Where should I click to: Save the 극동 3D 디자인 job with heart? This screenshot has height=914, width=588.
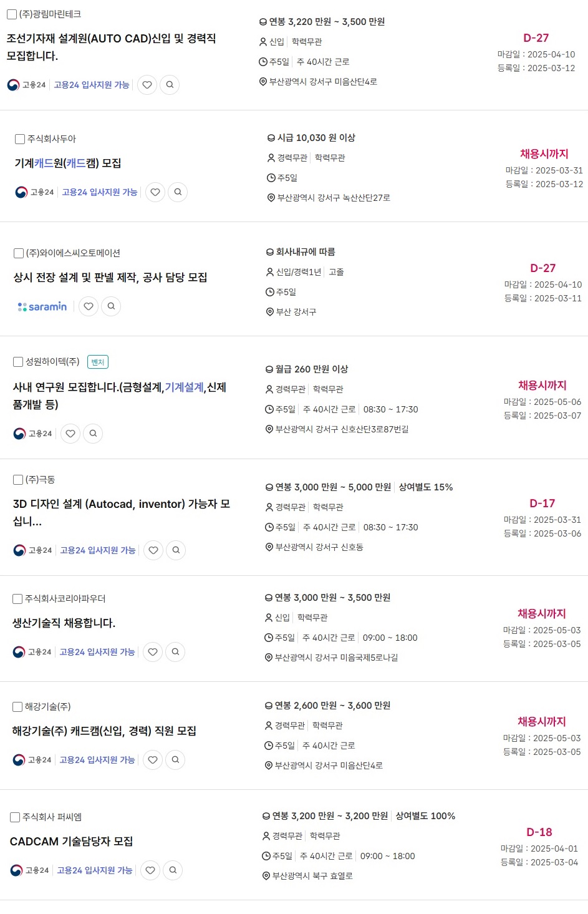click(x=153, y=550)
